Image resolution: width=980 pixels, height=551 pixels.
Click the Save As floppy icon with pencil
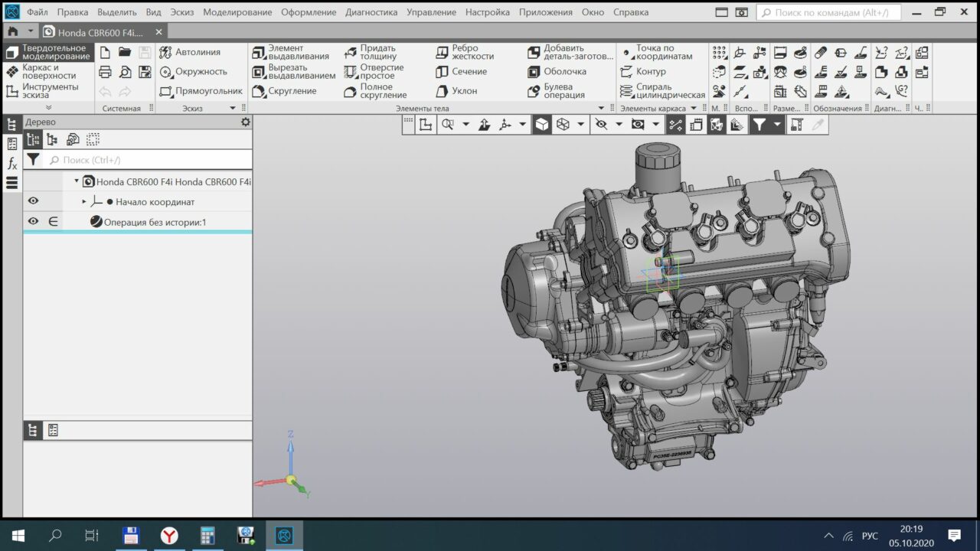point(145,72)
